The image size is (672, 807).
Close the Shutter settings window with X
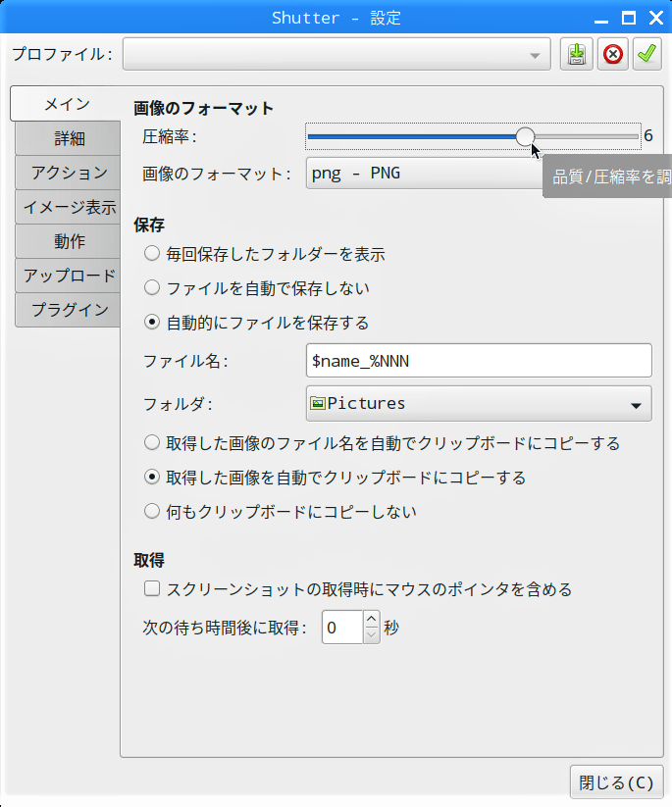click(x=656, y=19)
